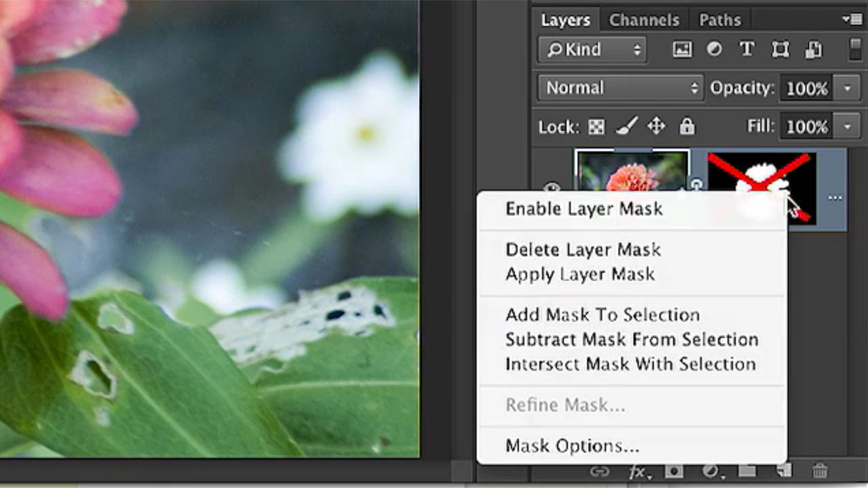The image size is (868, 488).
Task: Filter layers by type using the Type icon
Action: [x=747, y=49]
